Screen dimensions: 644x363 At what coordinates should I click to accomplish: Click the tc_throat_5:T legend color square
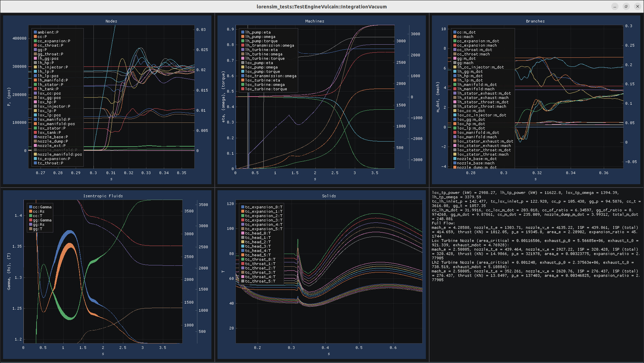click(243, 281)
